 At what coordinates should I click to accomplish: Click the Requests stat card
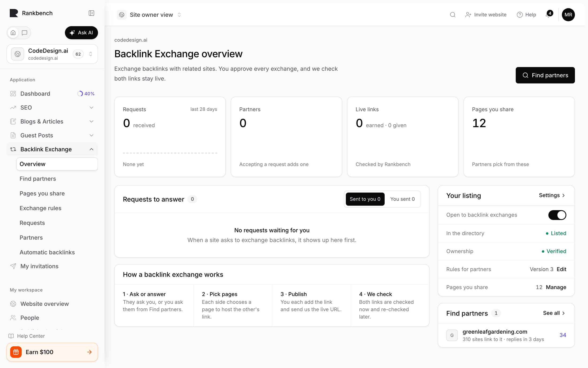pyautogui.click(x=170, y=137)
